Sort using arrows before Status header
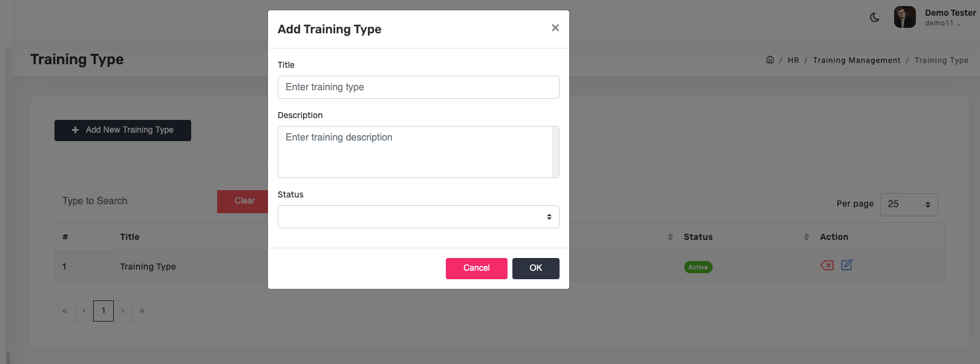 point(670,237)
